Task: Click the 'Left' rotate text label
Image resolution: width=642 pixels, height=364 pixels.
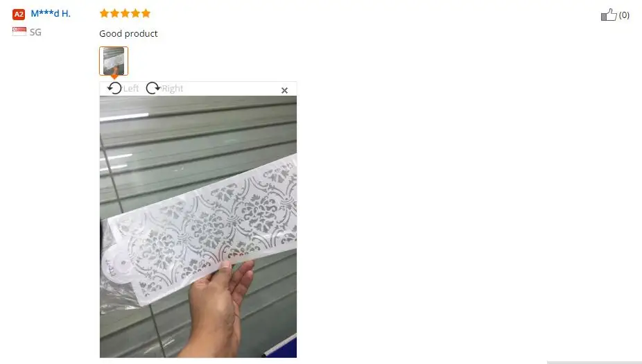Action: pyautogui.click(x=131, y=89)
